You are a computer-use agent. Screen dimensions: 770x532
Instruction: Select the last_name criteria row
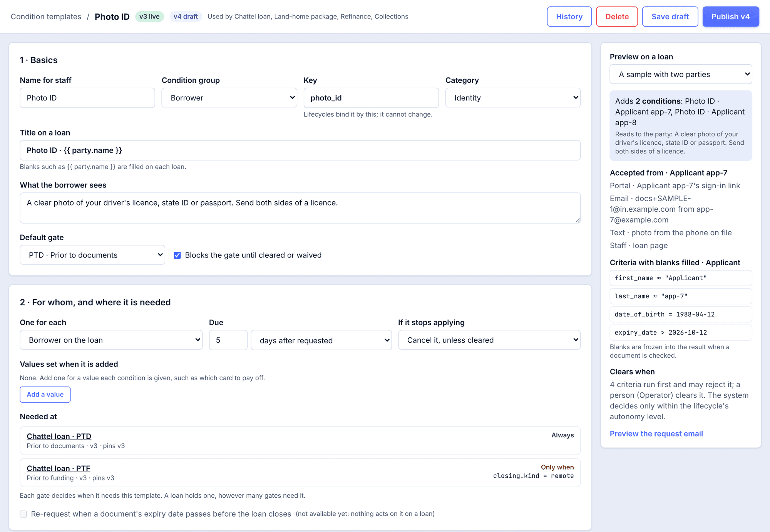click(681, 296)
